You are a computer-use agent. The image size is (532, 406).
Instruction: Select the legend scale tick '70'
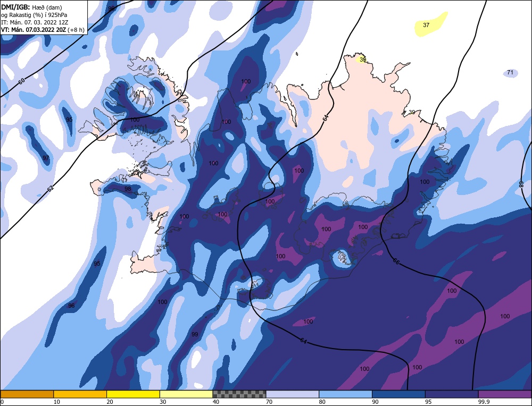(x=269, y=402)
